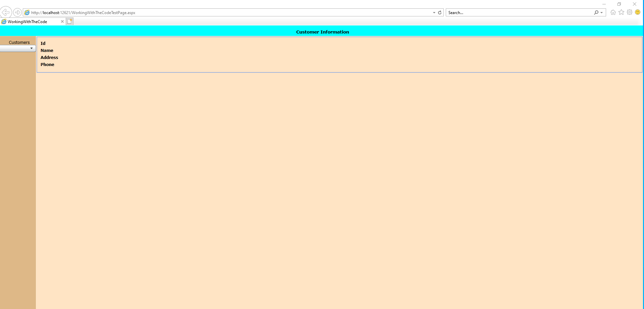Open Favorites star icon
Viewport: 644px width, 309px height.
tap(622, 12)
